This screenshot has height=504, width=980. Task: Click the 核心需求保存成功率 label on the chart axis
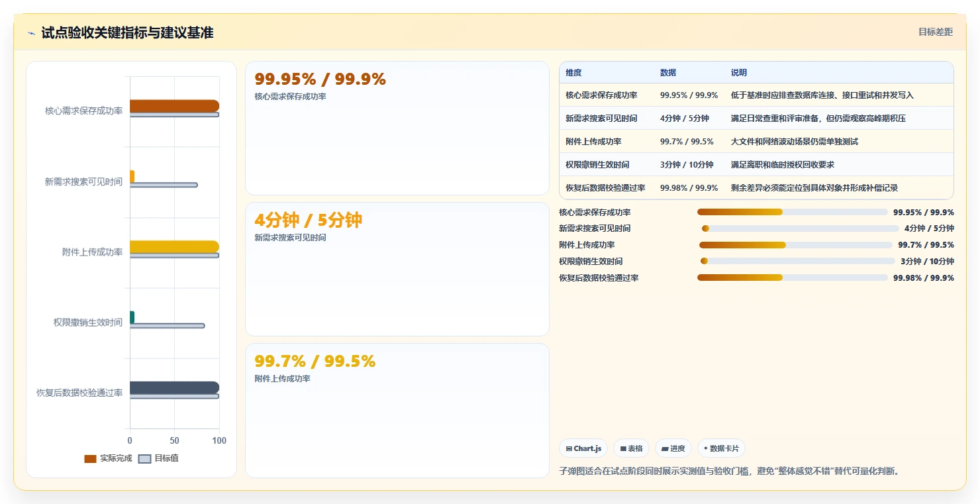pyautogui.click(x=83, y=111)
